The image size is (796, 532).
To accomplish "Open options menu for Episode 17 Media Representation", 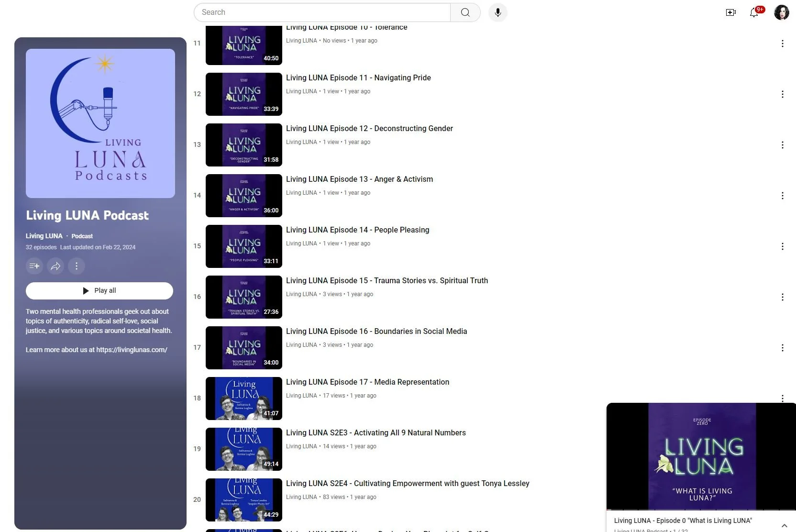I will point(783,398).
